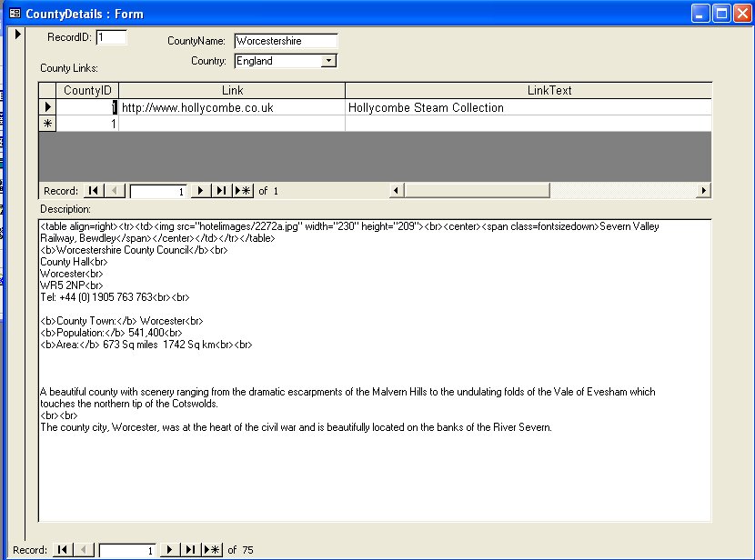Viewport: 755px width, 560px height.
Task: Go to next record in County Links subform
Action: pyautogui.click(x=200, y=191)
